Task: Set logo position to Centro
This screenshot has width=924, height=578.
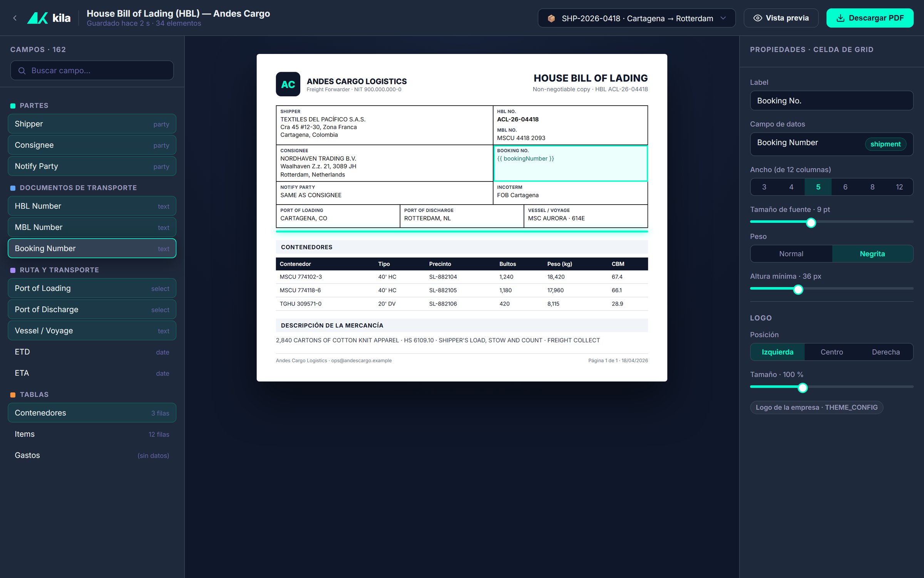Action: point(832,352)
